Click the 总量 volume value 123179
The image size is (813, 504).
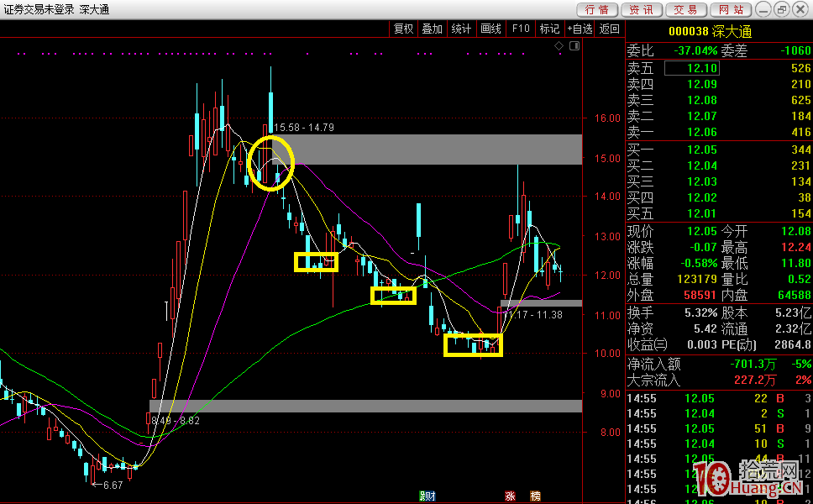click(x=697, y=280)
